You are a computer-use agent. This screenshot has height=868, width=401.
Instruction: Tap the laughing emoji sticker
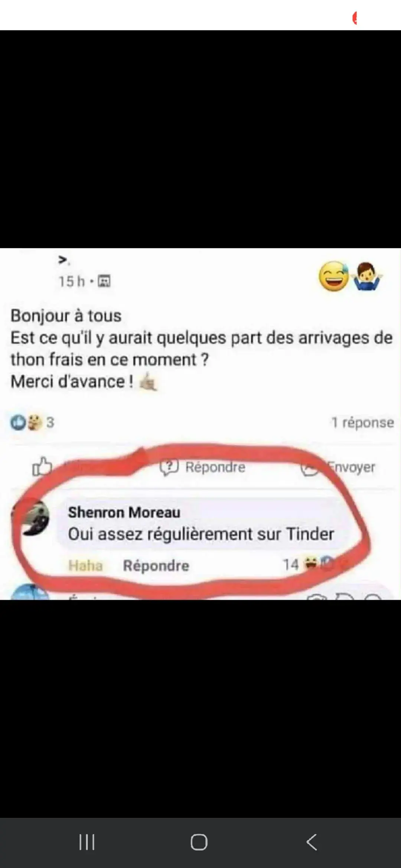pos(334,276)
